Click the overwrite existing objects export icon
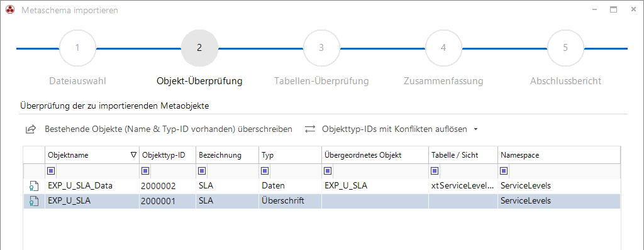The width and height of the screenshot is (644, 250). pos(30,129)
